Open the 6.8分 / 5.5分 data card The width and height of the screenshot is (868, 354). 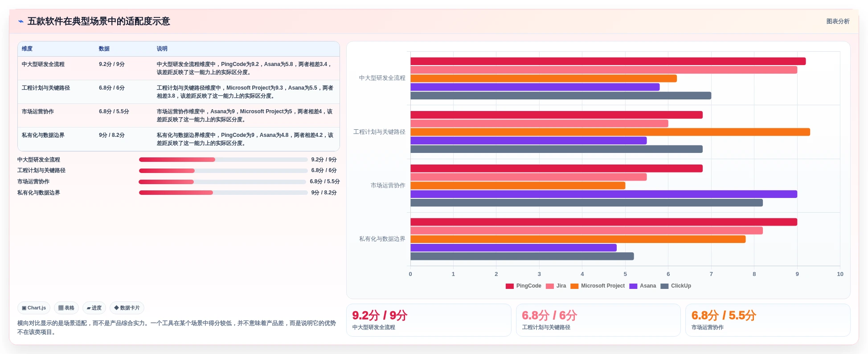point(768,320)
